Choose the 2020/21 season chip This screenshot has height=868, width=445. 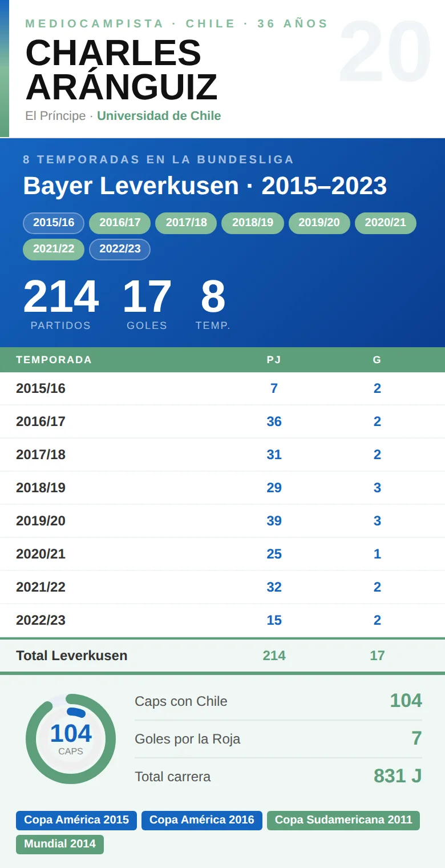(386, 223)
